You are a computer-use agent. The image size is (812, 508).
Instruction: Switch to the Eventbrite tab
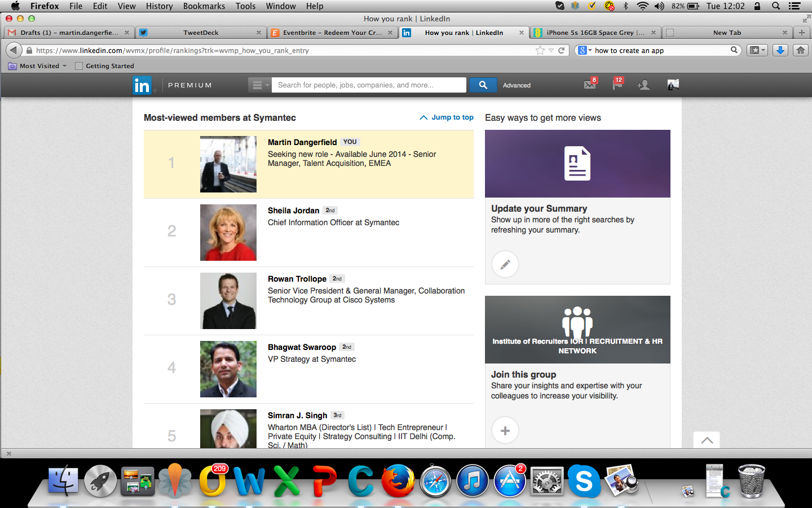332,33
